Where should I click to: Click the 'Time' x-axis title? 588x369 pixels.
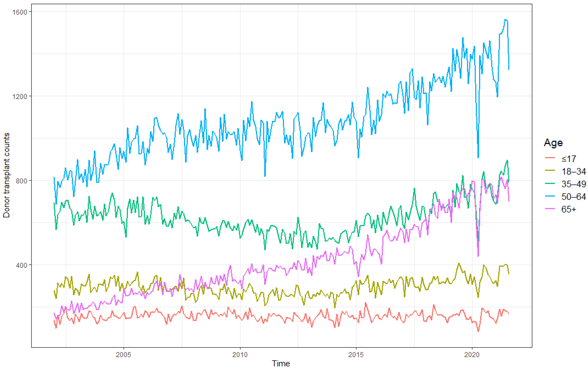[x=281, y=363]
